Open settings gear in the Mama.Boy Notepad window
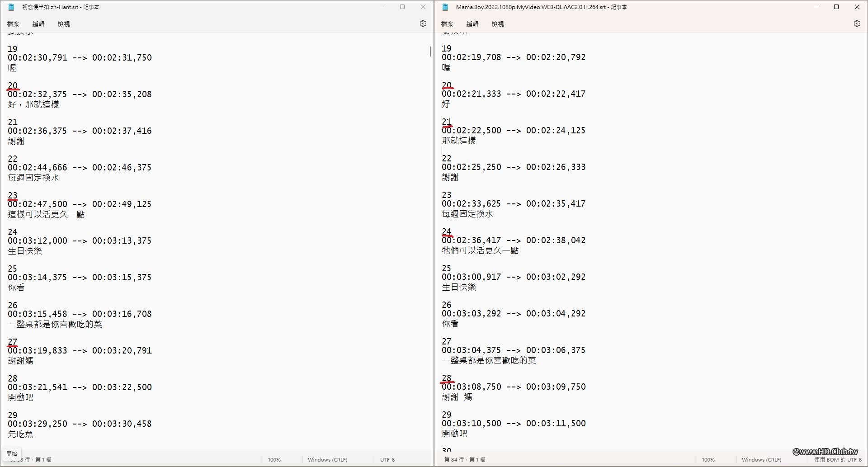 (x=857, y=24)
